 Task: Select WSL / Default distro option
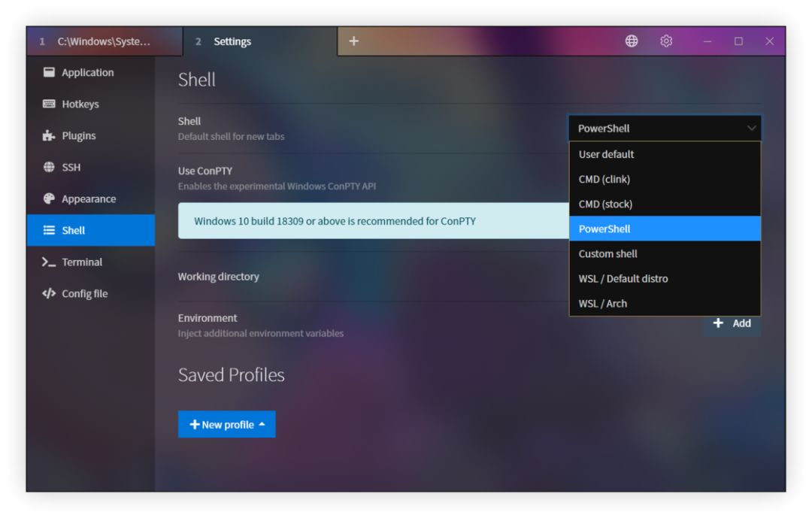click(x=665, y=279)
